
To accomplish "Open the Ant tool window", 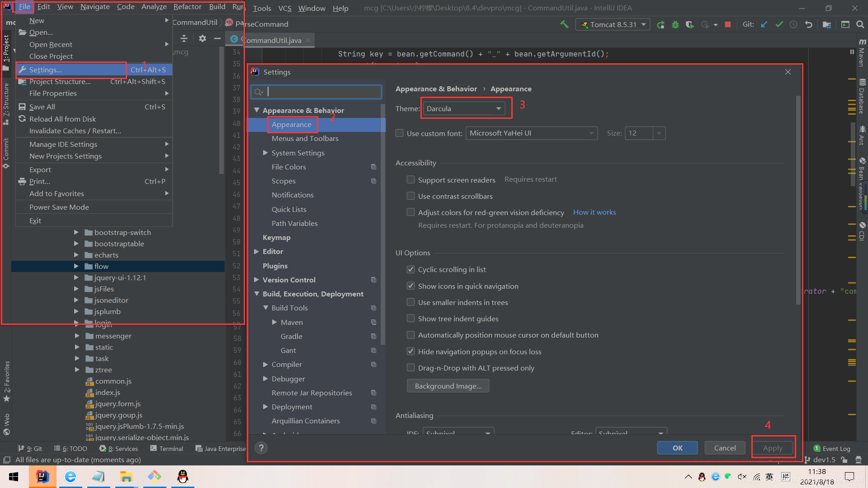I will click(x=862, y=136).
